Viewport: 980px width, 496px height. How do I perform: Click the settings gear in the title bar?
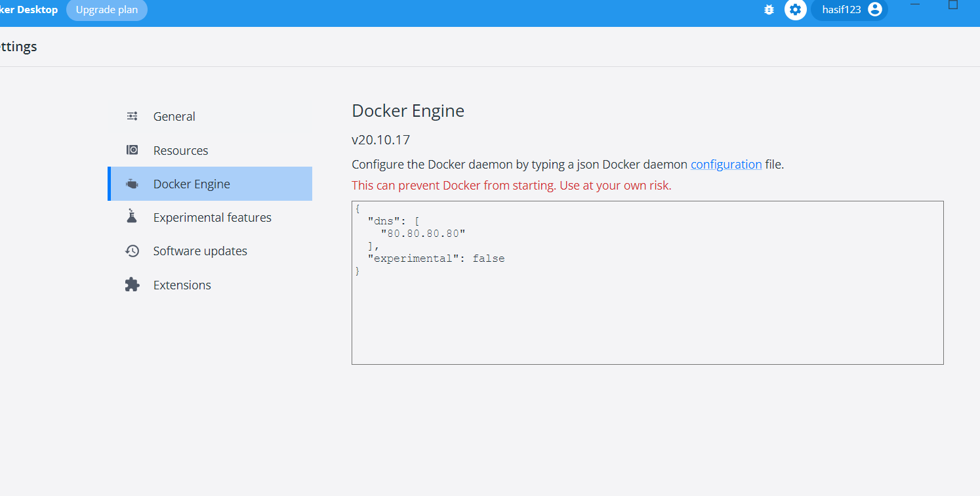click(x=795, y=10)
